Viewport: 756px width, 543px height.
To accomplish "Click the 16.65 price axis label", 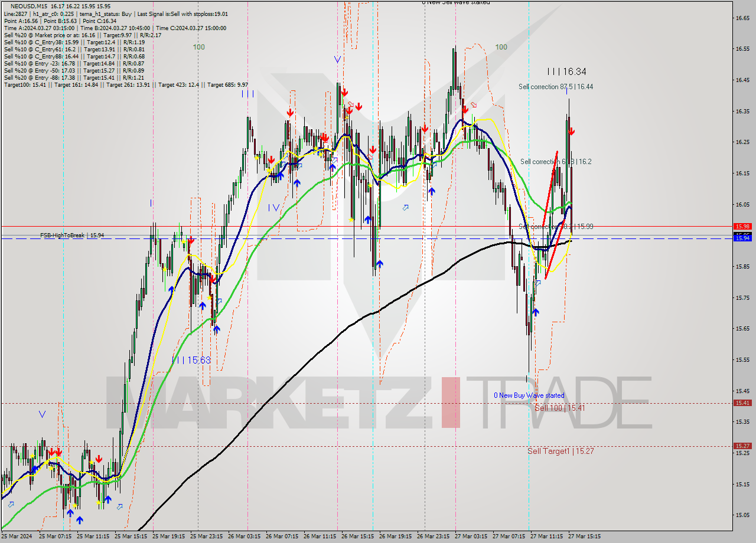I will pos(742,18).
